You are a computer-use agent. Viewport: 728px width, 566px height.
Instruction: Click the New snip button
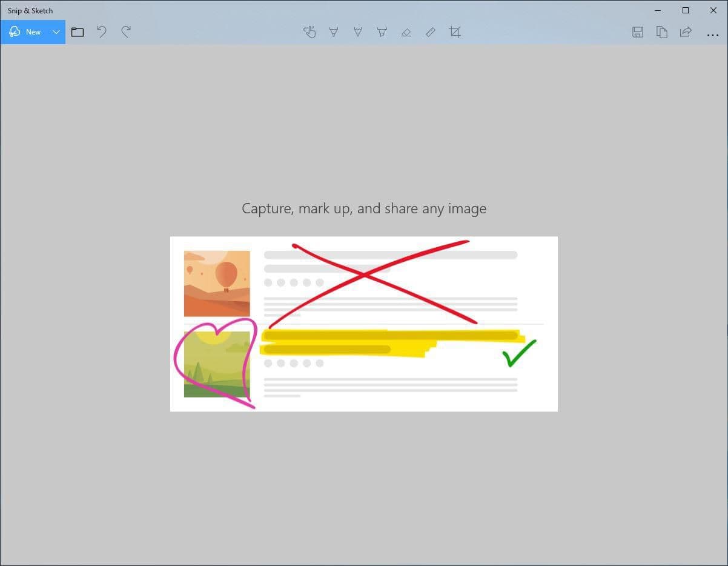pos(25,32)
